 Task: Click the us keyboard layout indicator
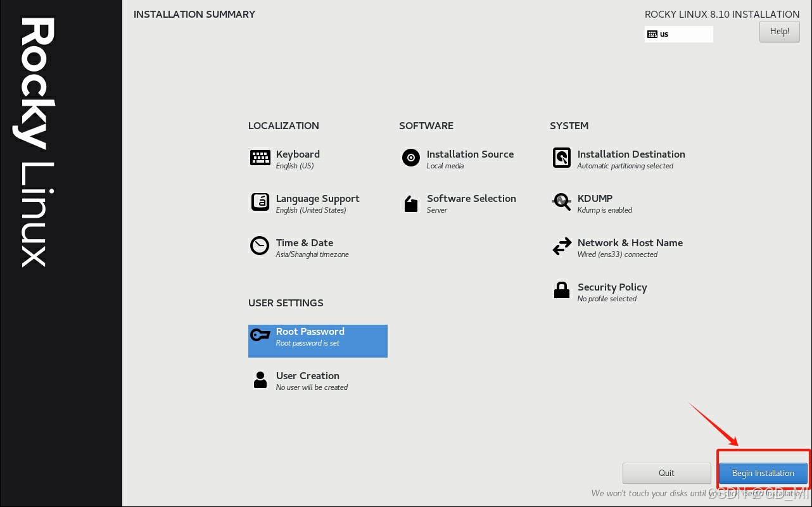click(x=679, y=34)
